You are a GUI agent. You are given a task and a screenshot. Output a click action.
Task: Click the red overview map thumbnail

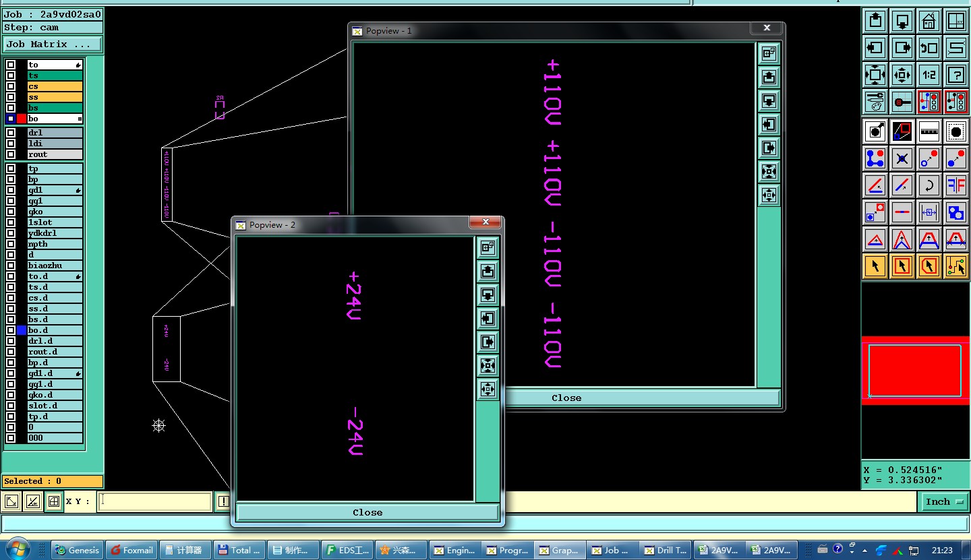916,370
